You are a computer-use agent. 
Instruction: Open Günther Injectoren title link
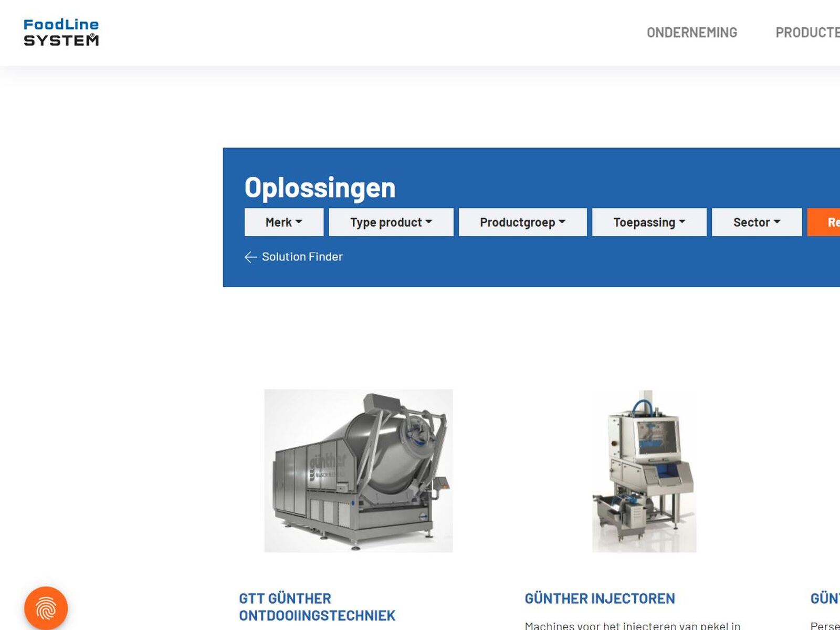tap(600, 598)
